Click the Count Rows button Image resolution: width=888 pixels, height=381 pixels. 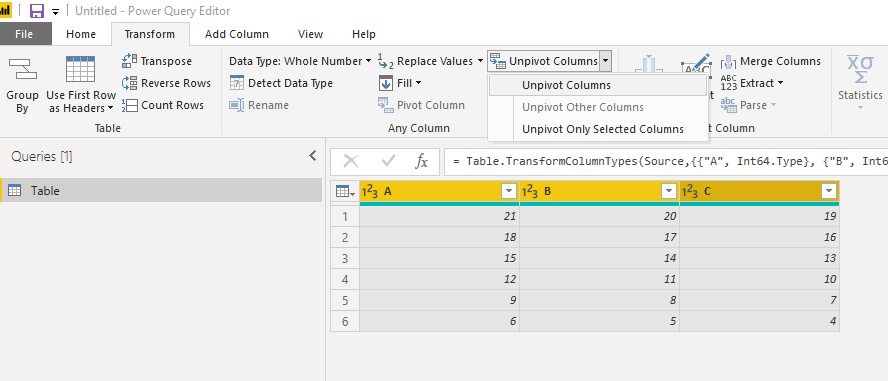tap(163, 105)
